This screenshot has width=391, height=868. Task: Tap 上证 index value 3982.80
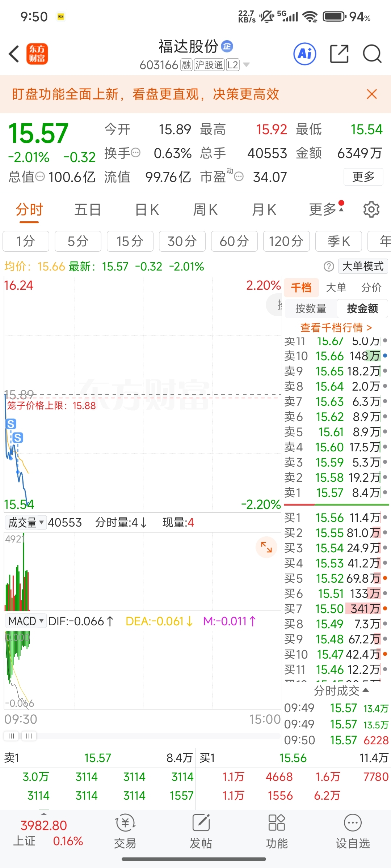[x=44, y=826]
